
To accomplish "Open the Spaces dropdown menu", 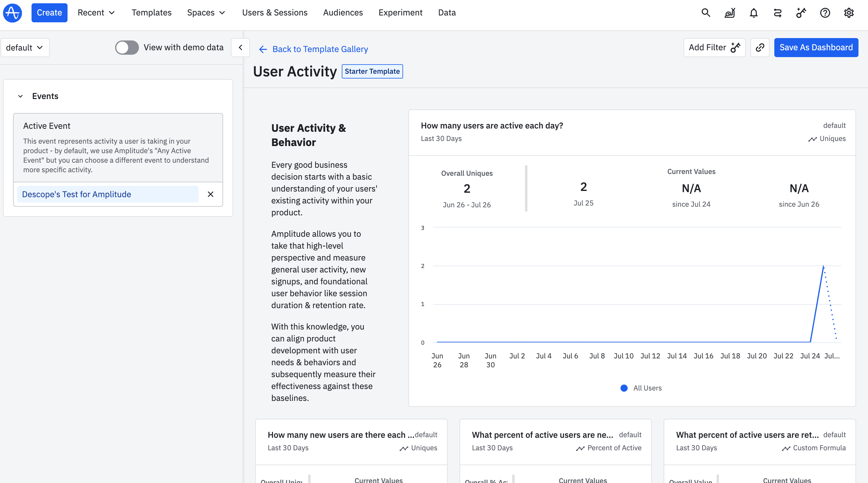I will point(206,13).
